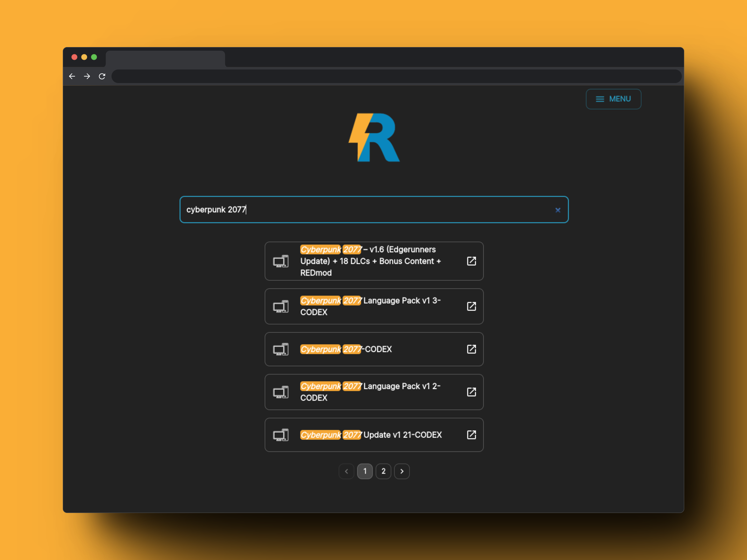747x560 pixels.
Task: Reload the page with refresh icon
Action: (102, 76)
